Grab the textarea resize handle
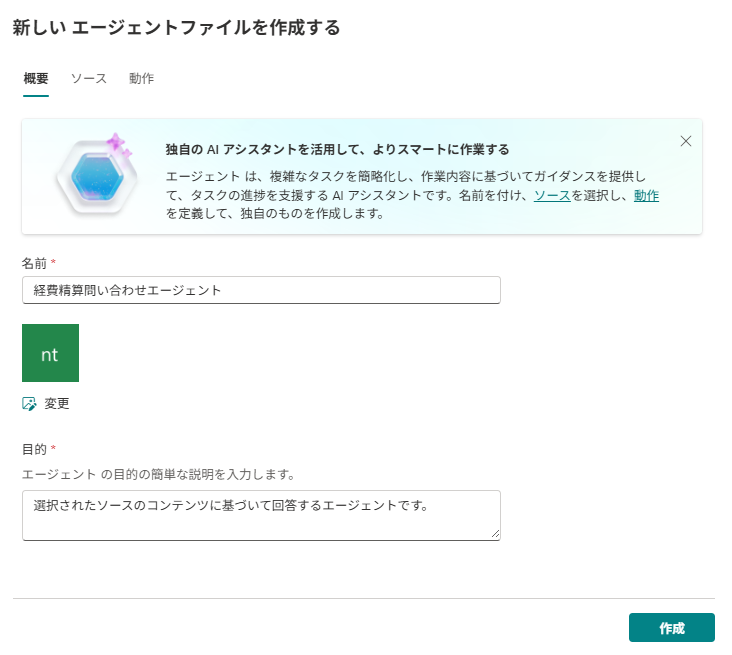This screenshot has width=732, height=655. point(495,535)
